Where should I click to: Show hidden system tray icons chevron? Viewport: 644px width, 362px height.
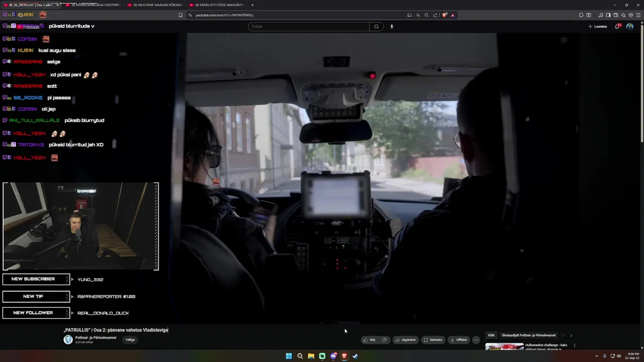[597, 356]
